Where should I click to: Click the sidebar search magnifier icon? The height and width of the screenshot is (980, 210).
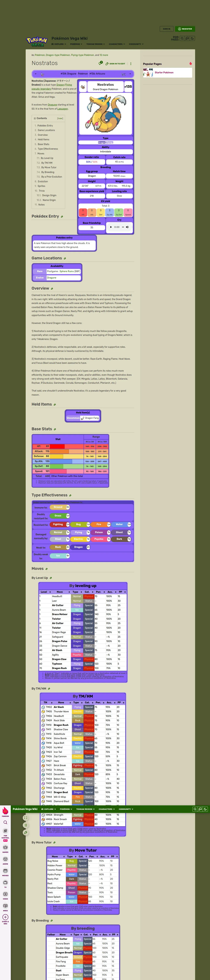5,823
